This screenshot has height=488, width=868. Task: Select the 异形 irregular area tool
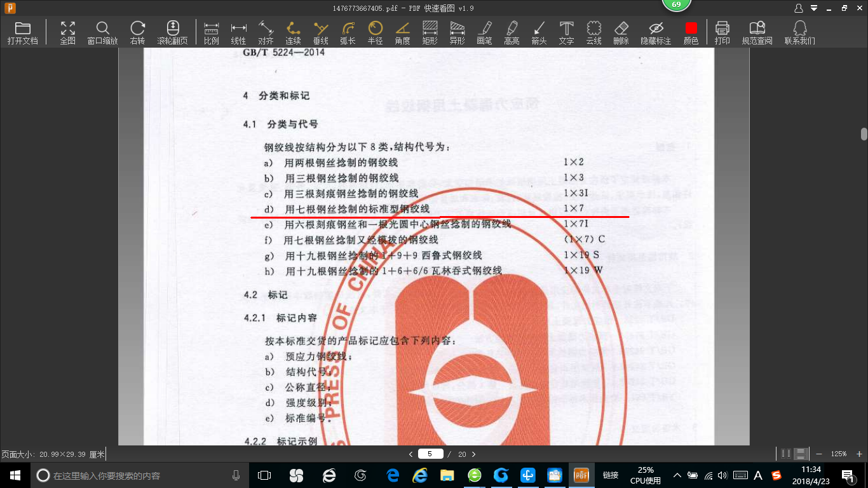[x=457, y=33]
